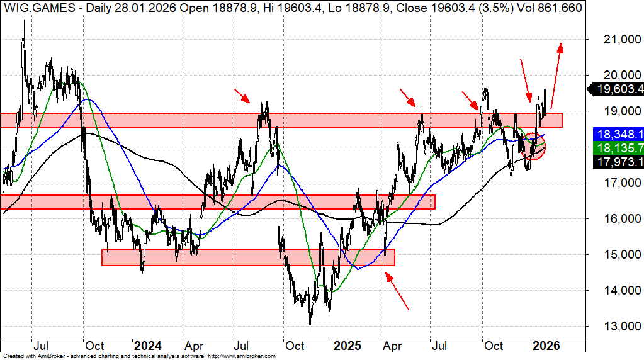Click the 2024 year label on time axis
Image resolution: width=644 pixels, height=360 pixels.
point(147,346)
